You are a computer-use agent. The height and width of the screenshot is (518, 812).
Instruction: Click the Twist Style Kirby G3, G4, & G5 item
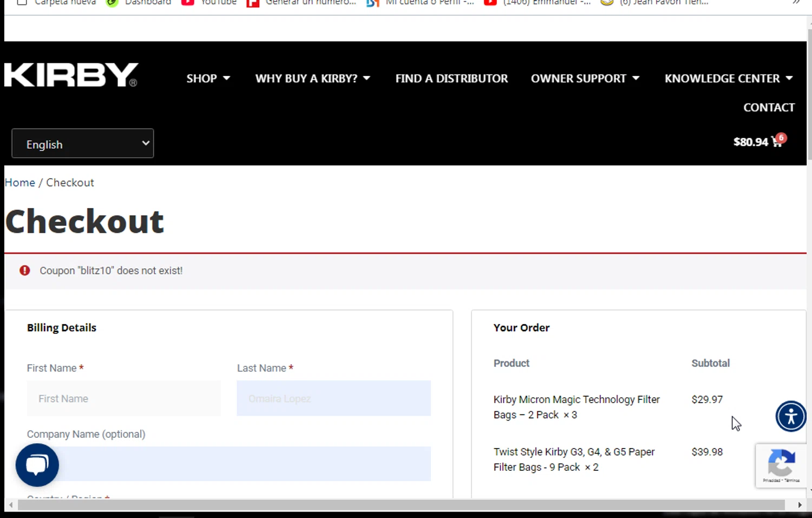[x=574, y=459]
